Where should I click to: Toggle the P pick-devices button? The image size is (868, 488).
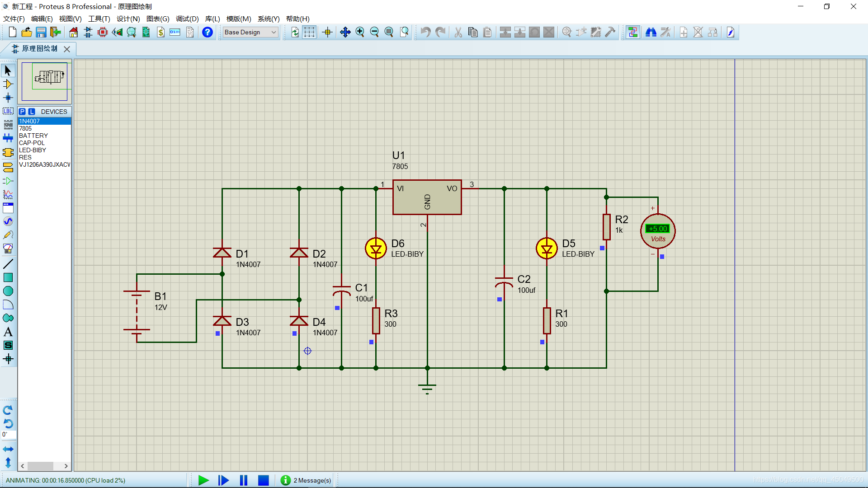click(22, 112)
